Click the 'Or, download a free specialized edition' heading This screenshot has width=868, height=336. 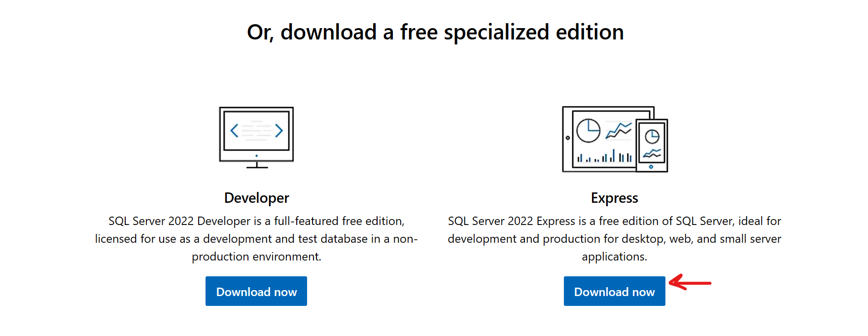pos(435,33)
